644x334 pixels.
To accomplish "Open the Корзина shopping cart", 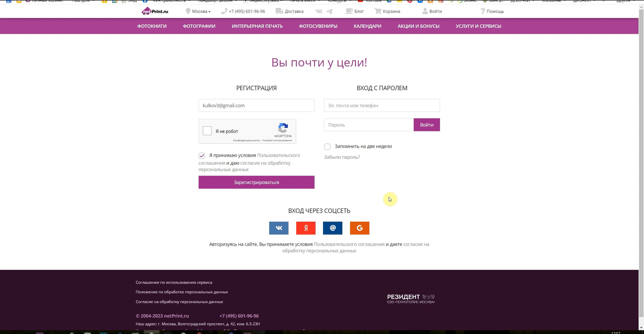I will pyautogui.click(x=387, y=11).
